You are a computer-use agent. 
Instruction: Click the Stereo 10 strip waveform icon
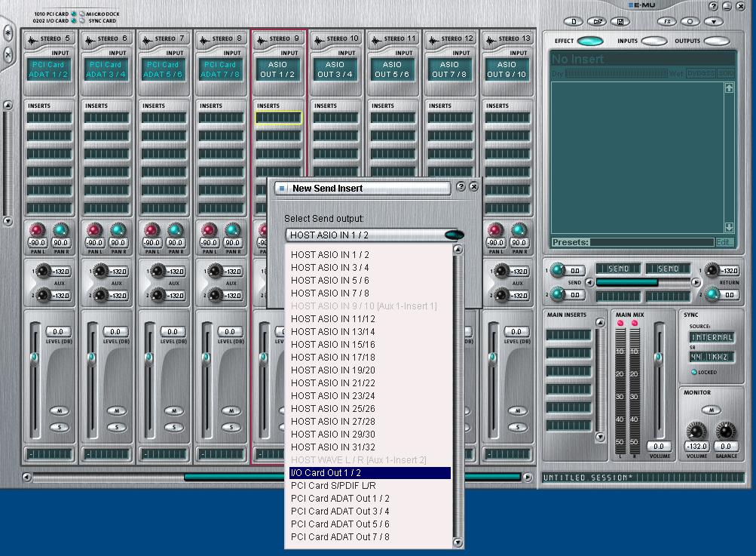319,39
